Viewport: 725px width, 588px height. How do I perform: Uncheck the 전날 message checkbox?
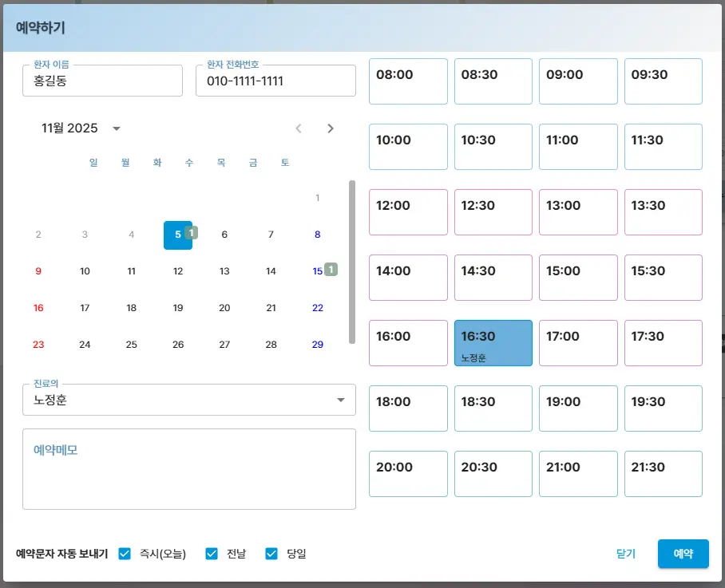coord(212,554)
